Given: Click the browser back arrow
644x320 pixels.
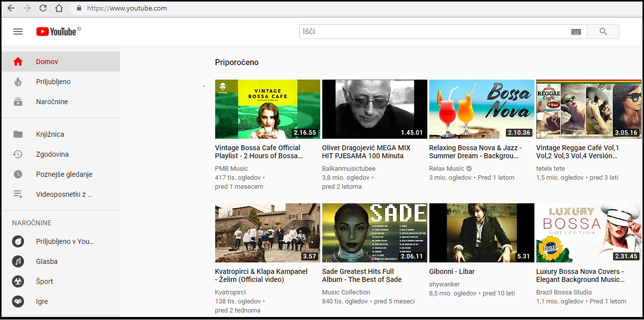Looking at the screenshot, I should click(11, 8).
